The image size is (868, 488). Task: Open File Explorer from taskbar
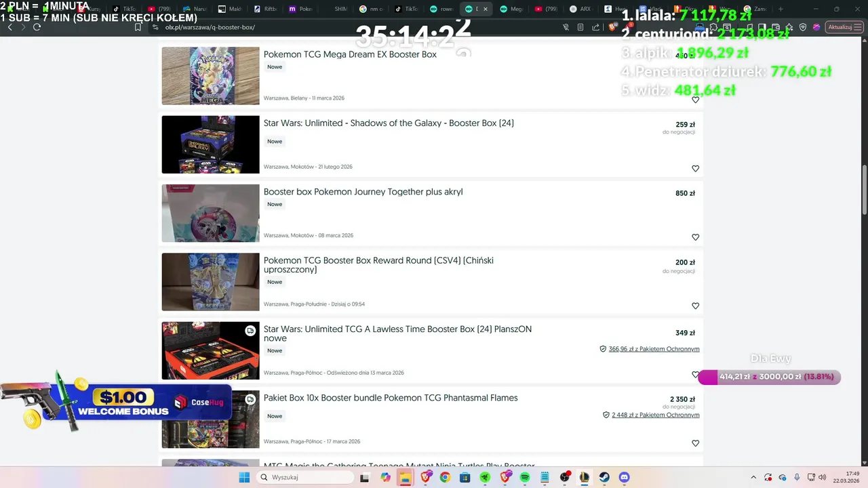tap(405, 478)
